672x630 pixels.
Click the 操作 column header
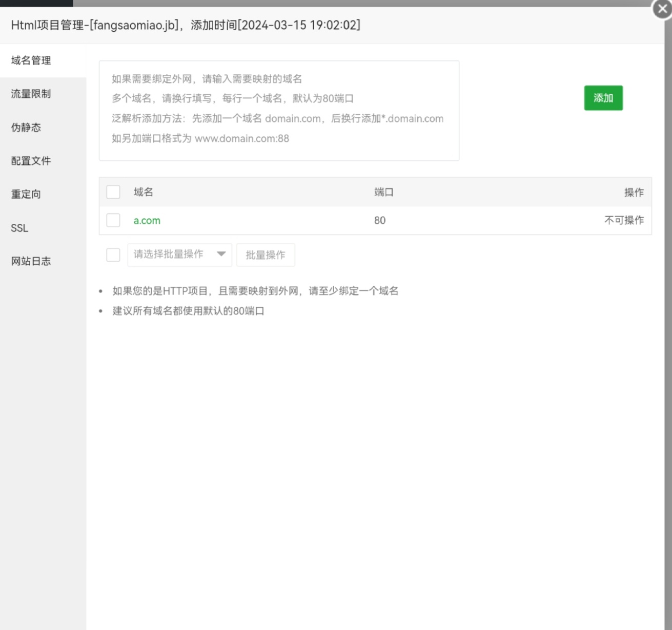[634, 192]
